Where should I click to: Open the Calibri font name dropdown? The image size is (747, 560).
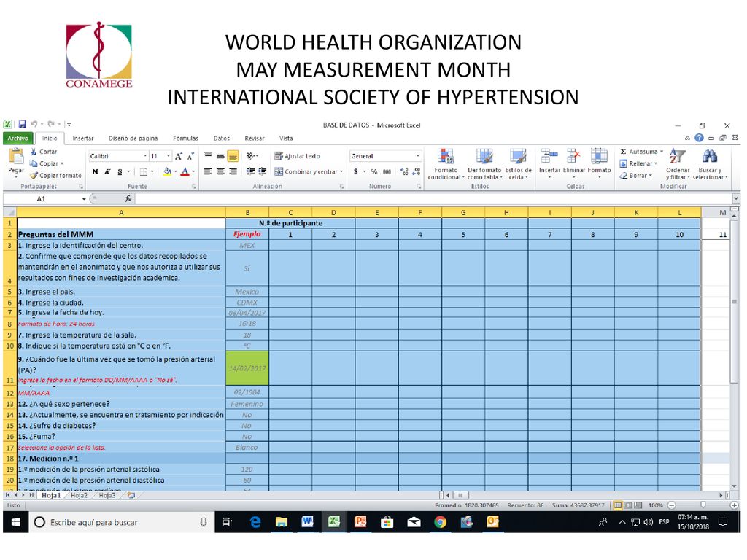click(x=145, y=156)
